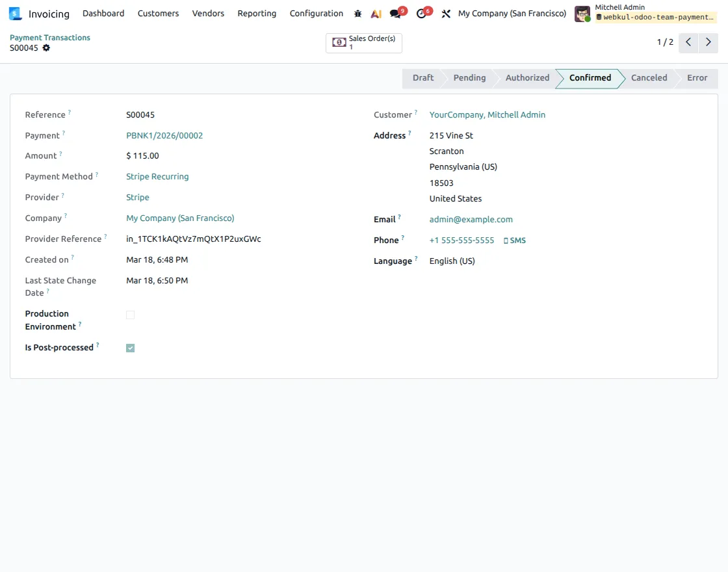View activities with the clock icon
Viewport: 728px width, 572px height.
pyautogui.click(x=421, y=13)
